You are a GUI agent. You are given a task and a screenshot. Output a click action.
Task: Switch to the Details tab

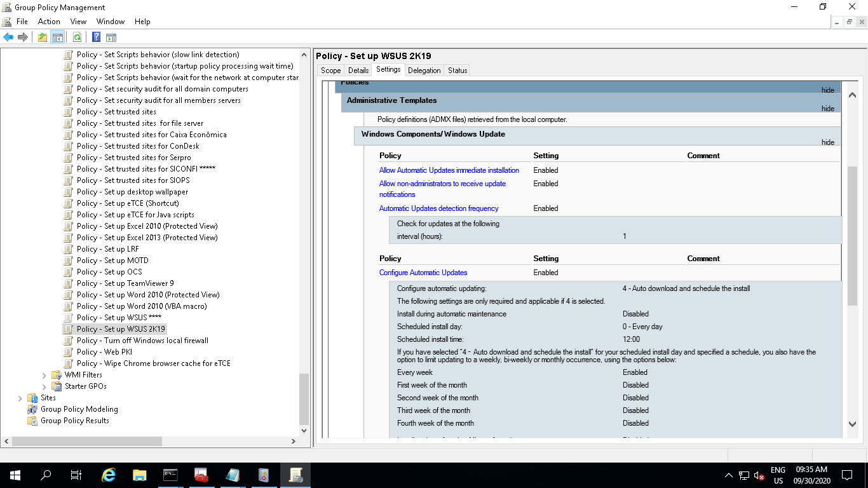pos(358,71)
